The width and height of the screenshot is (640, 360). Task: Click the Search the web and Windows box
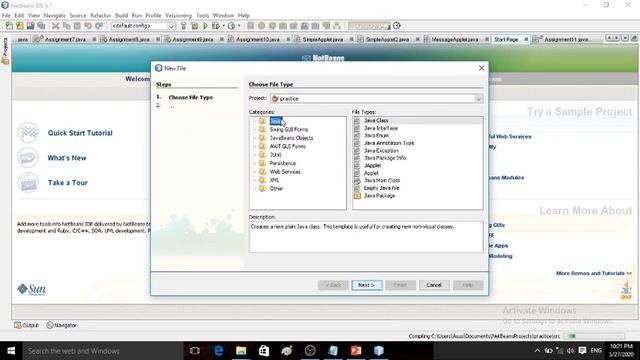pos(103,351)
